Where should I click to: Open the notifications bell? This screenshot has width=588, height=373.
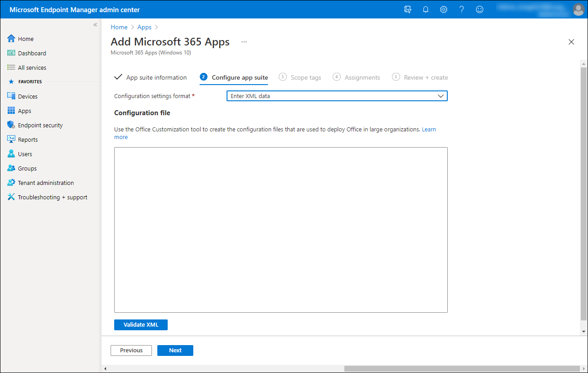pos(426,9)
